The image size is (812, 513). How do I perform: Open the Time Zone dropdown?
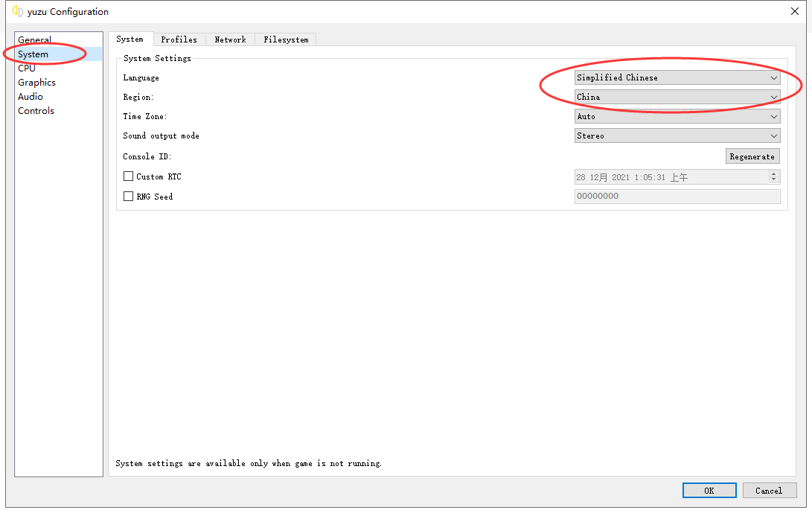[677, 116]
